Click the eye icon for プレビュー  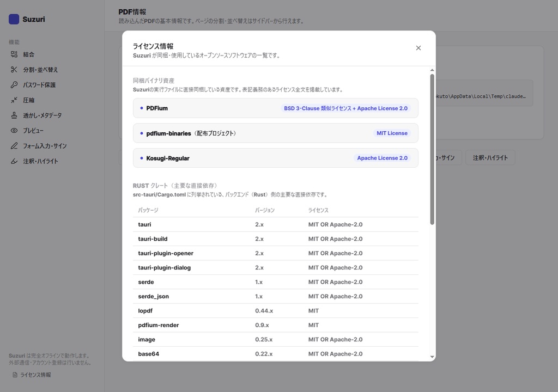[x=14, y=131]
